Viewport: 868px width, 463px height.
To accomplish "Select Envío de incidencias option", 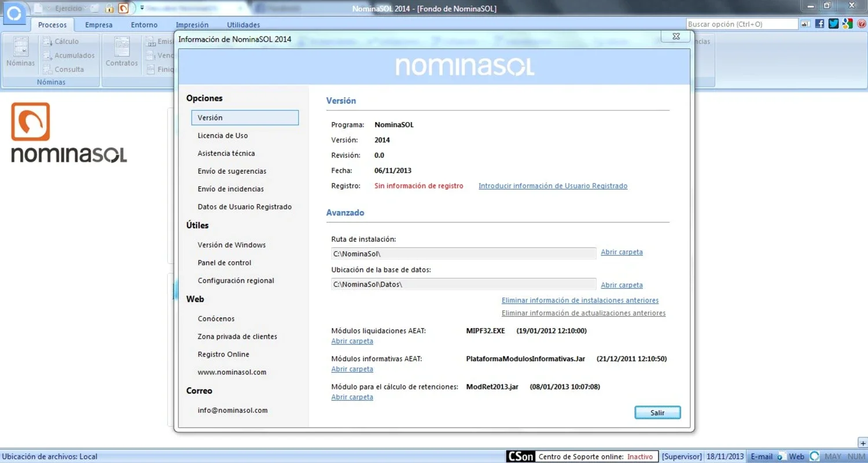I will (231, 189).
